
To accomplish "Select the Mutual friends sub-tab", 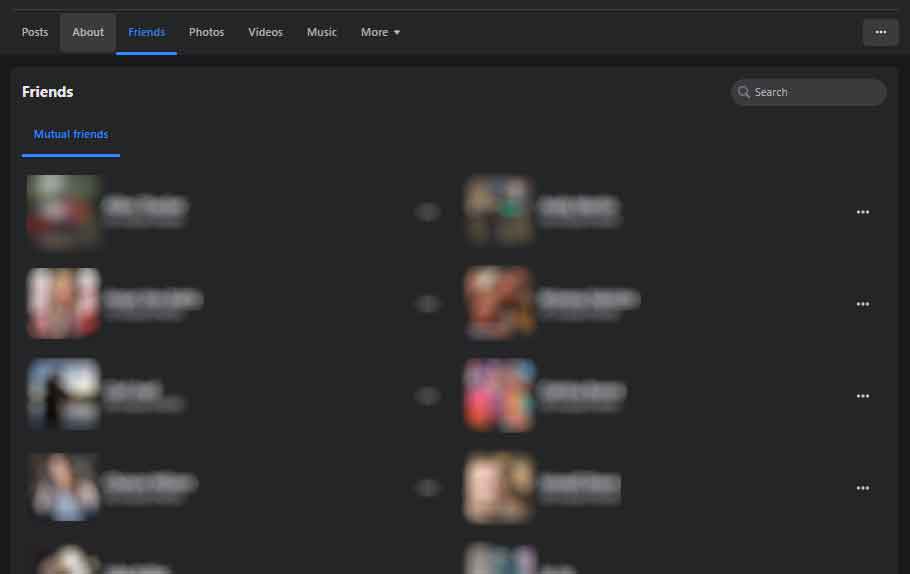I will [x=71, y=135].
